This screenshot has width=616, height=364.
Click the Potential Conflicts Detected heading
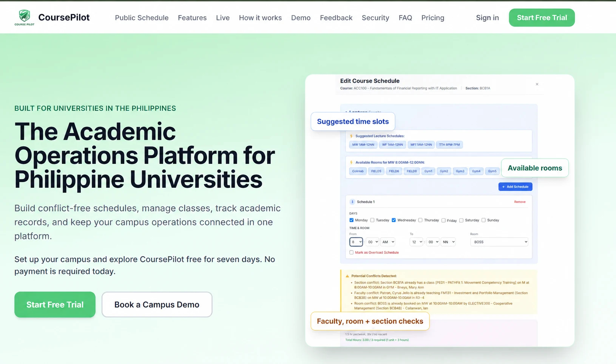[374, 276]
